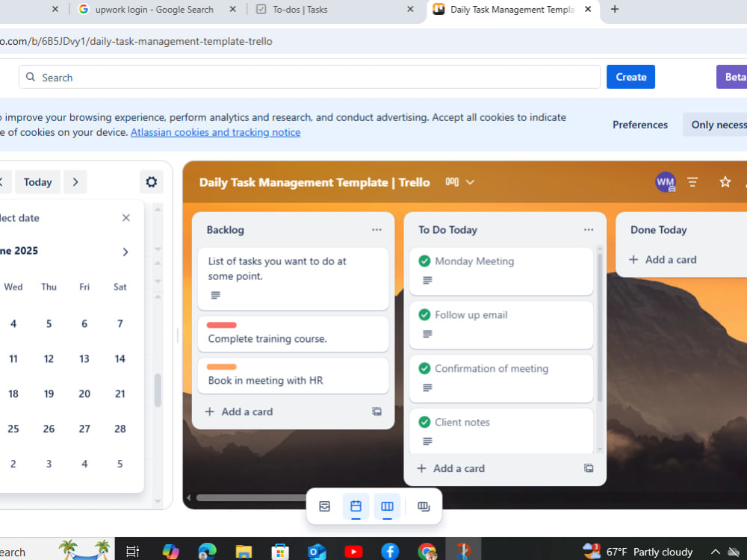Add a card to Done Today list
This screenshot has height=560, width=747.
pos(663,260)
